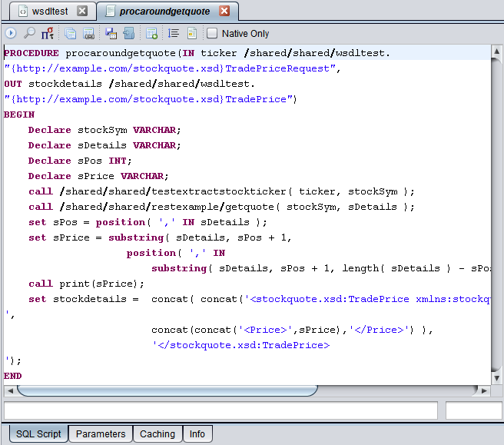This screenshot has width=504, height=445.
Task: Enable the Native Only checkbox
Action: tap(212, 34)
